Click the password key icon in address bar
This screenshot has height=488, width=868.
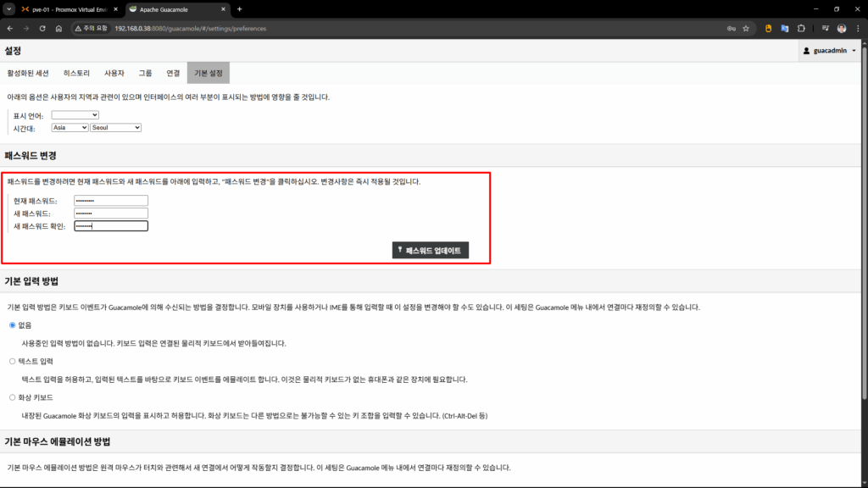[x=731, y=28]
